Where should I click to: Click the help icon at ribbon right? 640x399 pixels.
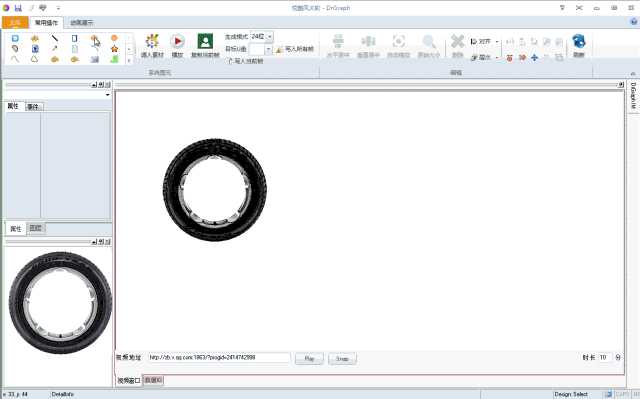(x=633, y=22)
